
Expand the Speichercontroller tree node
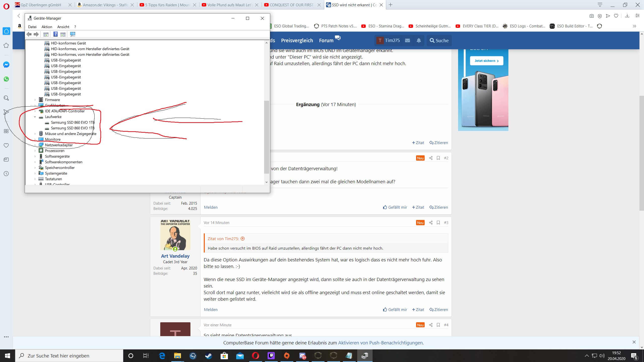point(35,168)
